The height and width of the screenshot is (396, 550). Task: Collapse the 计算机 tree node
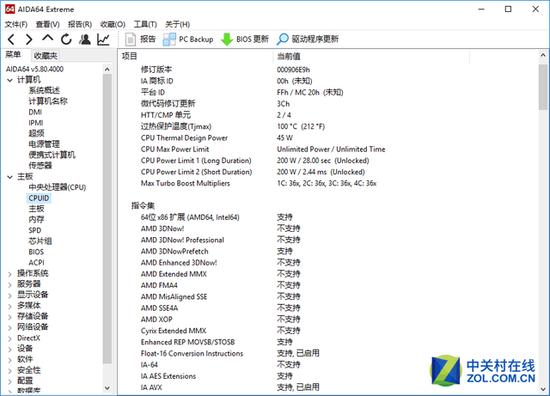pyautogui.click(x=10, y=80)
